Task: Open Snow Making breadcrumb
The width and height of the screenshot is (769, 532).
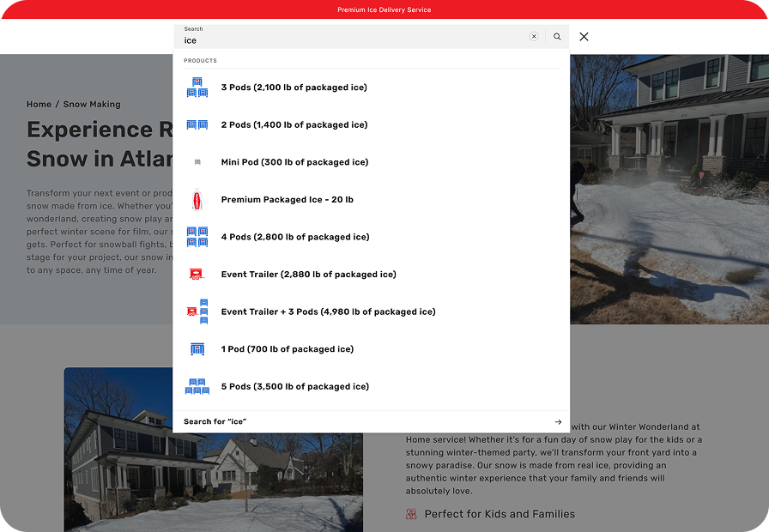Action: 92,105
